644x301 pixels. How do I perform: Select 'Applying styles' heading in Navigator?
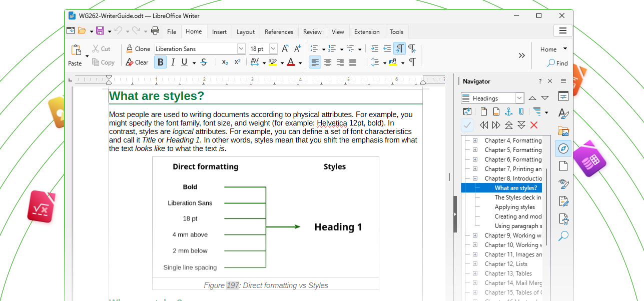coord(514,207)
